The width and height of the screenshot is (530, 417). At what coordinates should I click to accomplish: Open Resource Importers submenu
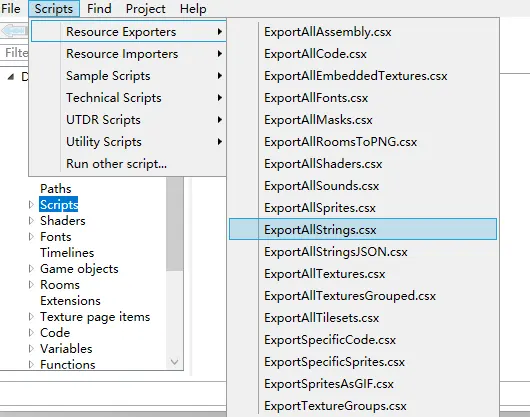pos(128,53)
